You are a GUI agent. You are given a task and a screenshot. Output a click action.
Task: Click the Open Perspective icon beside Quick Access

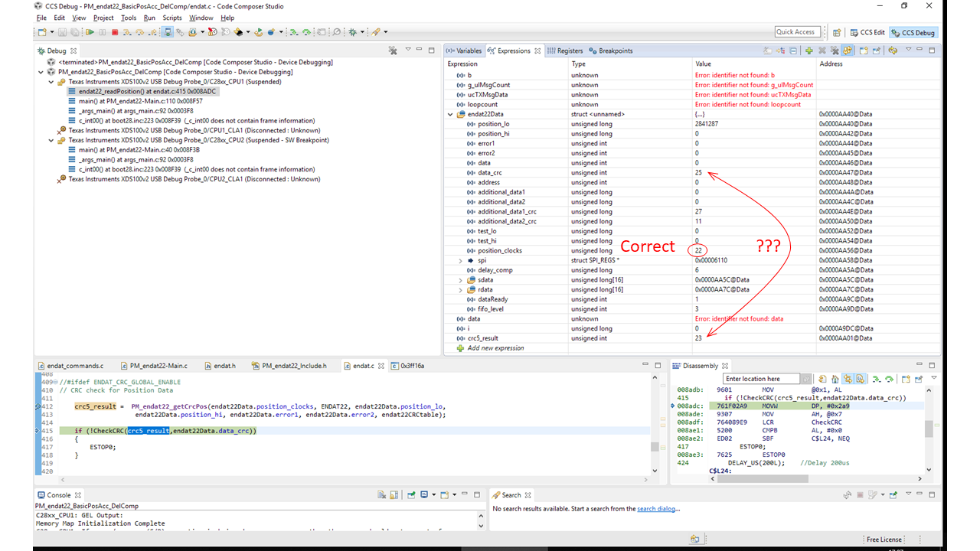point(836,32)
